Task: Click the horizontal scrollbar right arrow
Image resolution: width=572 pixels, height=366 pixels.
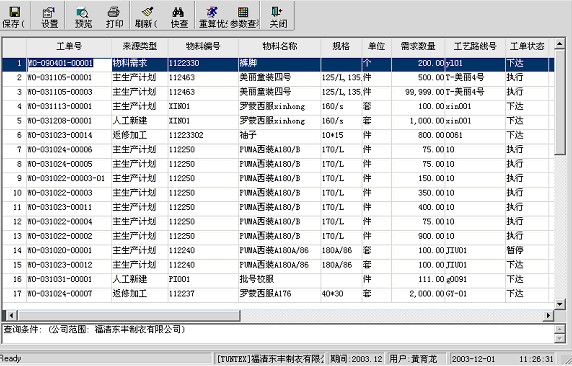Action: [x=548, y=315]
